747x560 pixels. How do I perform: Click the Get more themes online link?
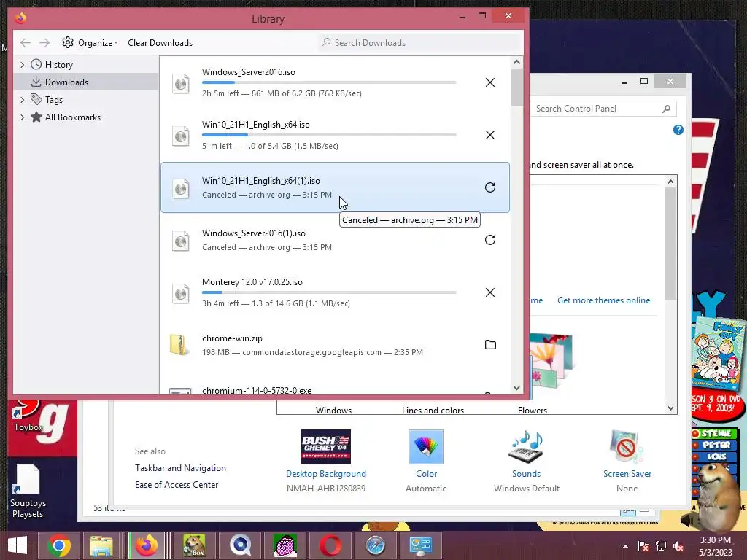[603, 300]
